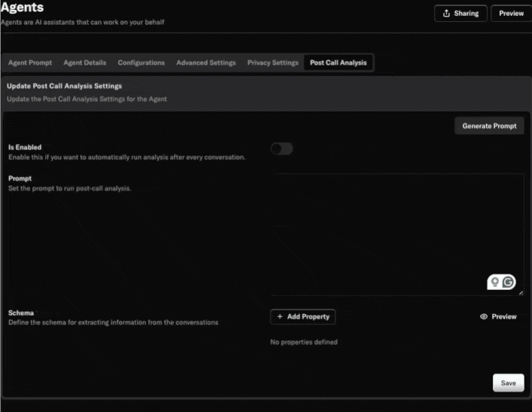532x412 pixels.
Task: Toggle the Is Enabled switch
Action: (x=282, y=148)
